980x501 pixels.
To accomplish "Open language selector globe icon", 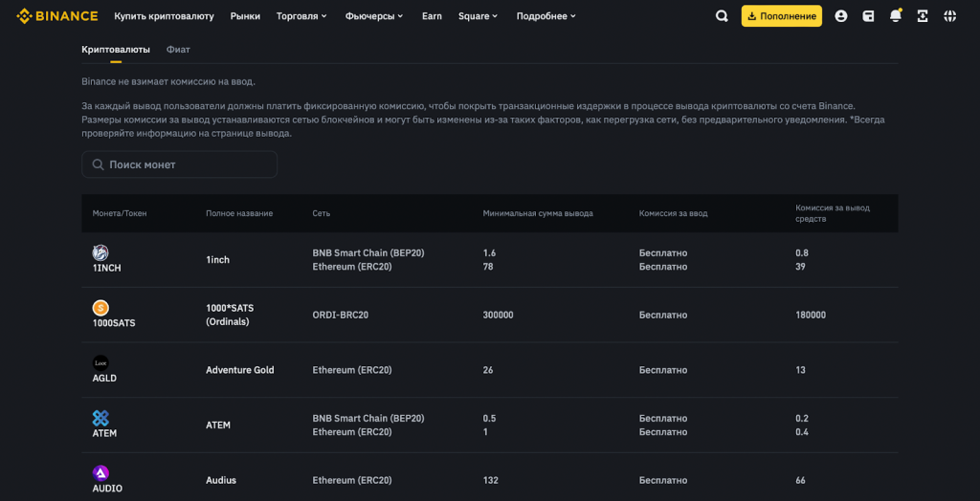I will pyautogui.click(x=949, y=16).
